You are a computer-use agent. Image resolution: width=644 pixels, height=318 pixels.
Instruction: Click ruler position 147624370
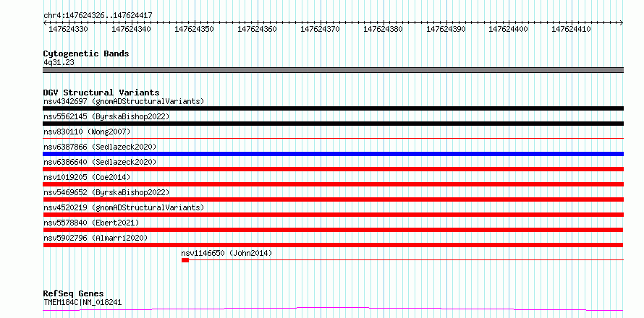point(320,29)
